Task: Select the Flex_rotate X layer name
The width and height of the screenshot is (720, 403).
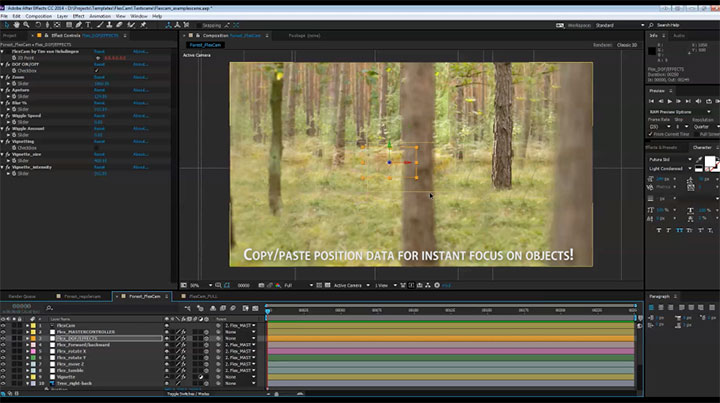Action: tap(71, 351)
